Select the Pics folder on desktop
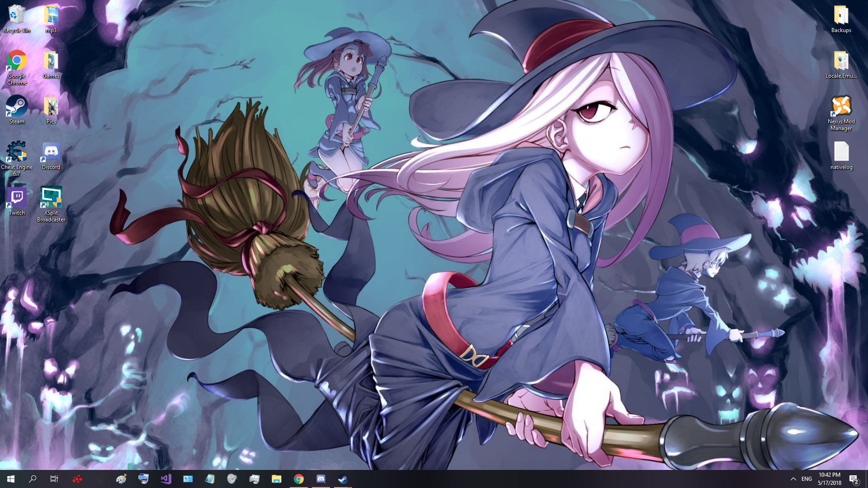 coord(51,110)
